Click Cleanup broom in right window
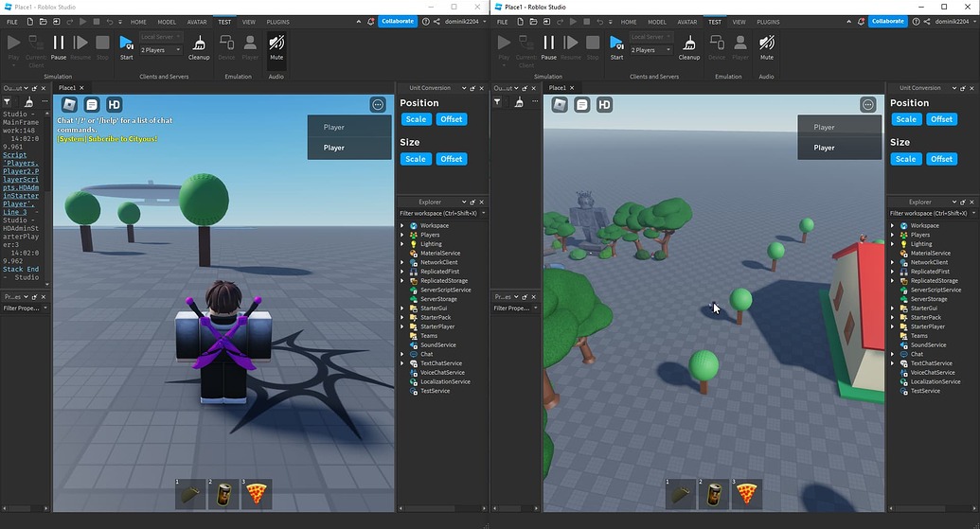The image size is (980, 529). [x=688, y=47]
